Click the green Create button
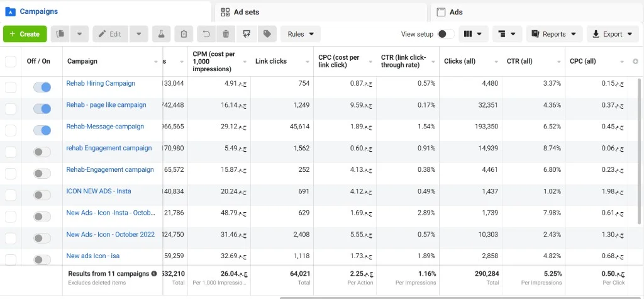This screenshot has width=644, height=299. (25, 34)
